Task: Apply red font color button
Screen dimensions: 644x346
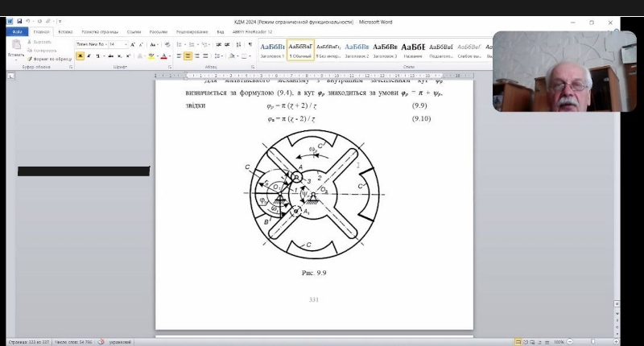Action: [164, 56]
